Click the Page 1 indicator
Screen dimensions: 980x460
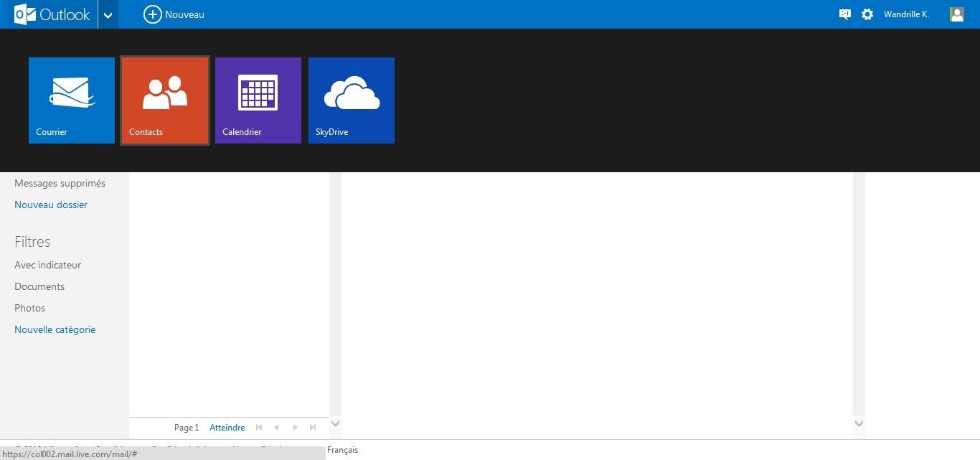187,428
